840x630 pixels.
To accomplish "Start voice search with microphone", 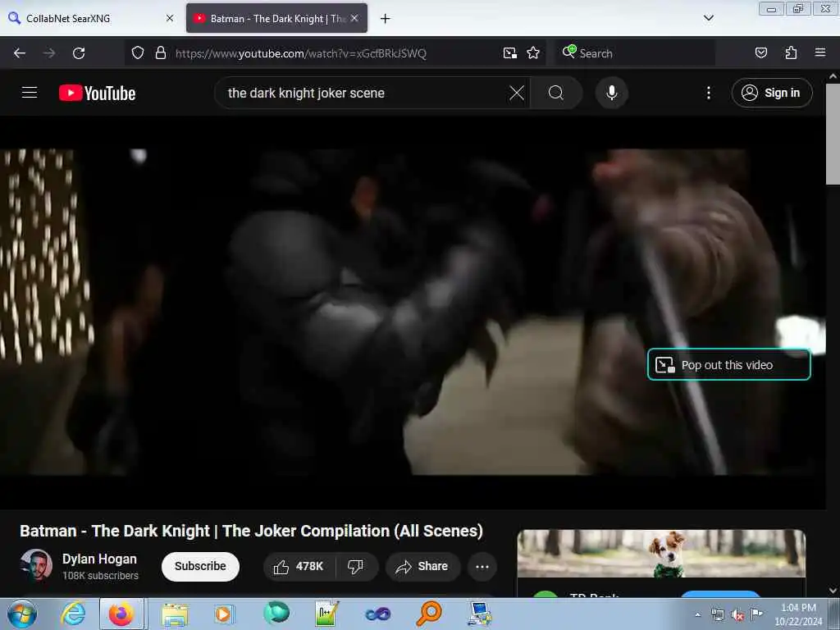I will tap(612, 93).
